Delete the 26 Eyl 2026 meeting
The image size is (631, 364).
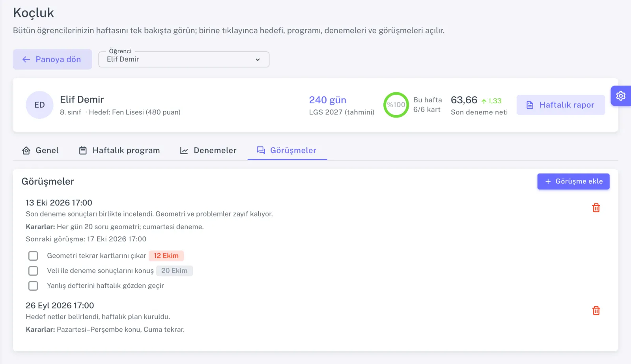click(x=596, y=311)
